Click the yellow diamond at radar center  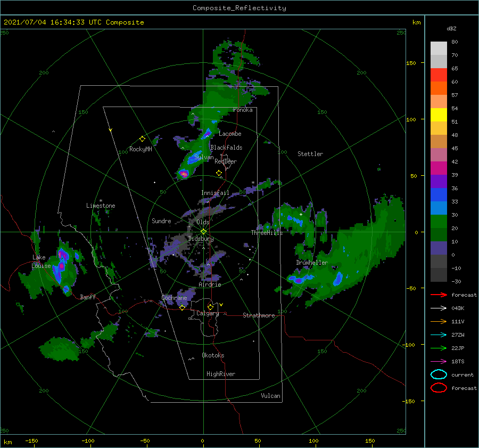(x=203, y=232)
